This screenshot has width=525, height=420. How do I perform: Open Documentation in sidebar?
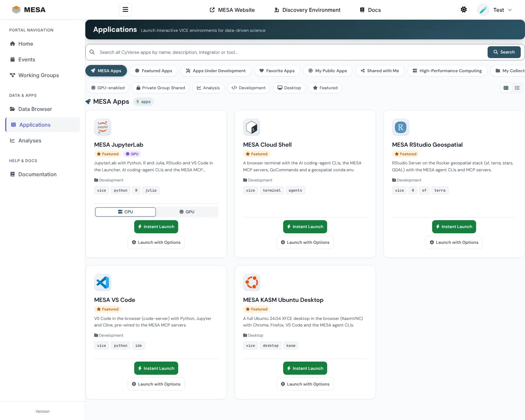(43, 175)
